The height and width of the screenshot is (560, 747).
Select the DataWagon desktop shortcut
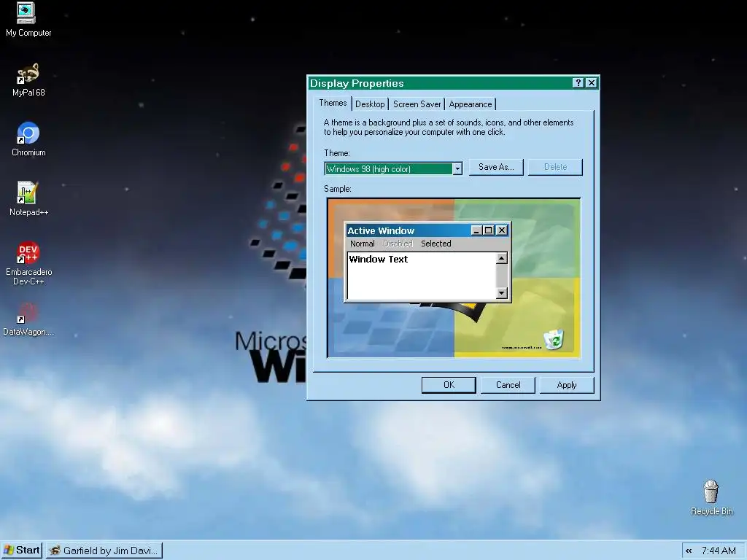point(28,319)
